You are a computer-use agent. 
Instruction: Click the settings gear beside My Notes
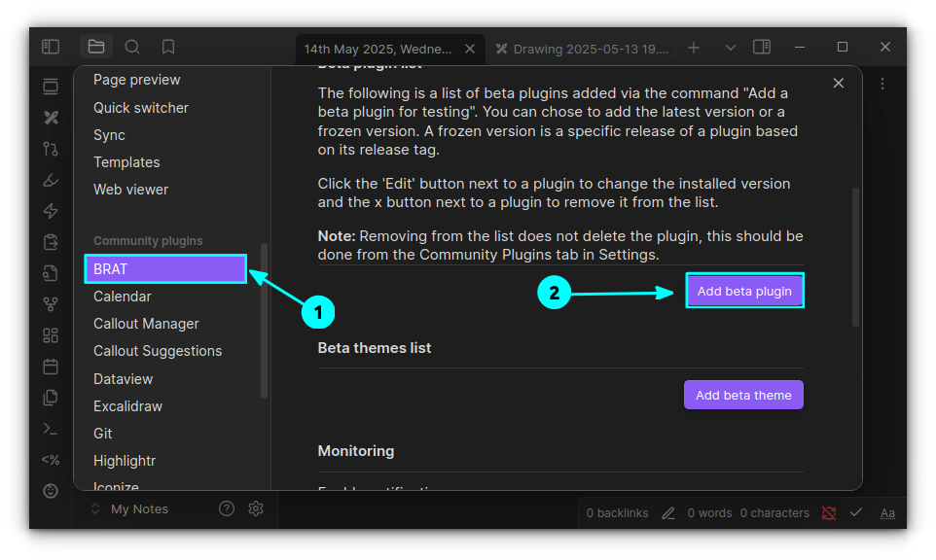[256, 508]
